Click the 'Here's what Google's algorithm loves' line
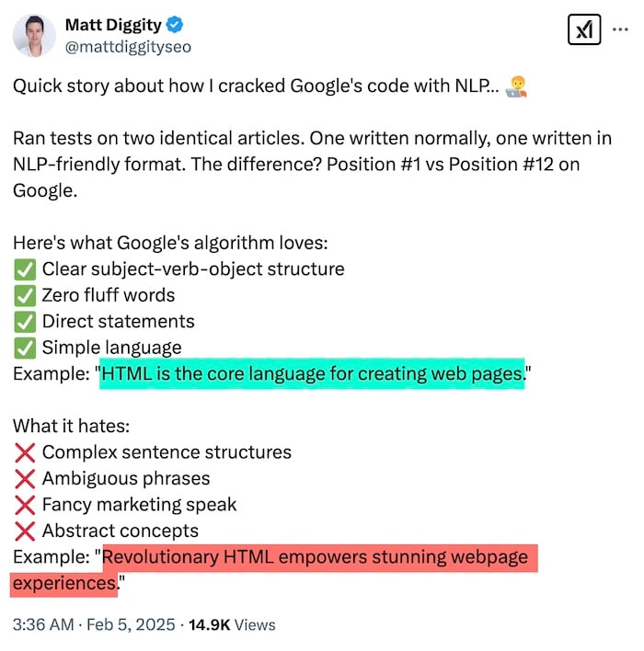This screenshot has height=651, width=644. 170,244
